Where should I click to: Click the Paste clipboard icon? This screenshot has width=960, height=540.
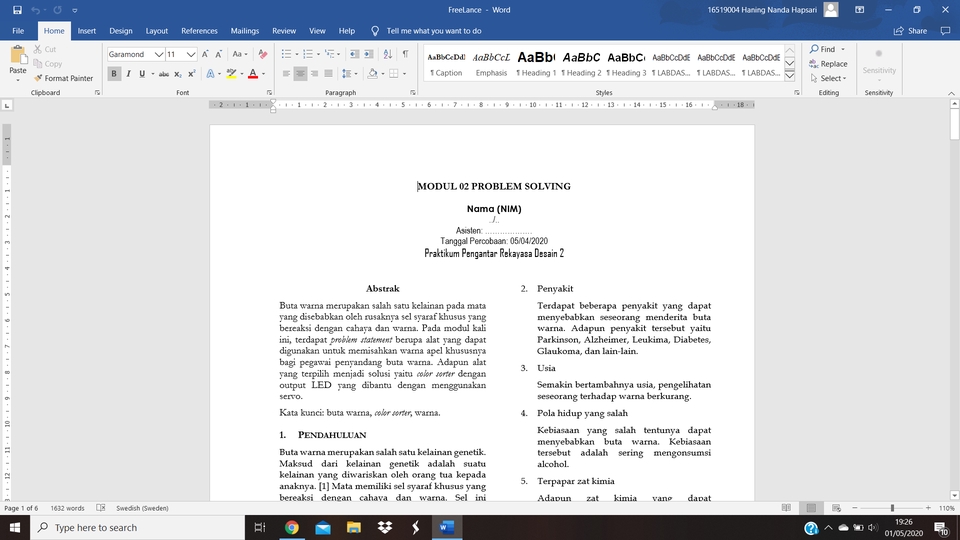[x=18, y=56]
